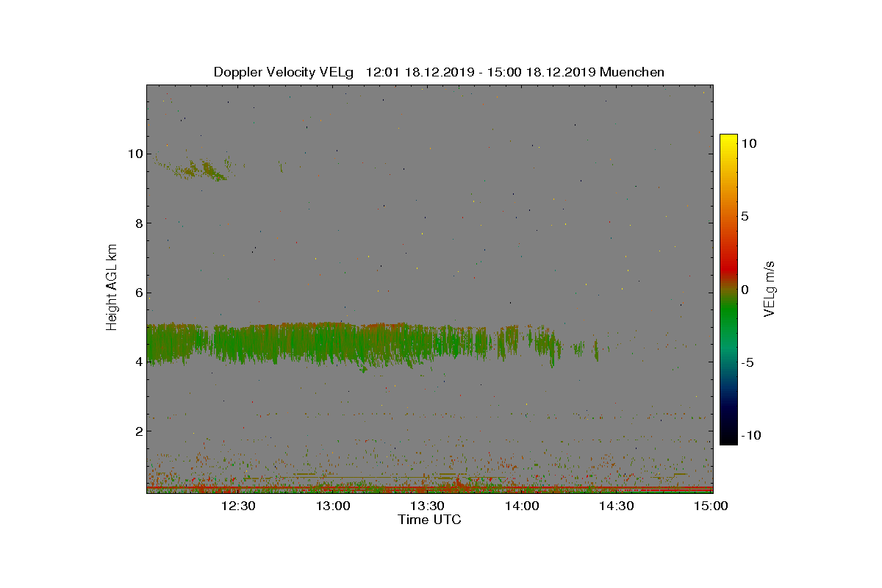Select the 14:30 time tick label

[616, 506]
